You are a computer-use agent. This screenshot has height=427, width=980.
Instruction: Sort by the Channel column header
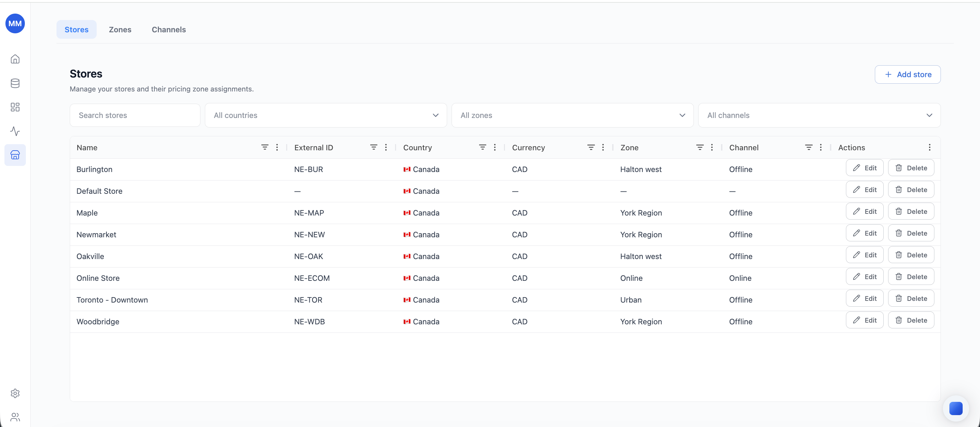[x=744, y=148]
